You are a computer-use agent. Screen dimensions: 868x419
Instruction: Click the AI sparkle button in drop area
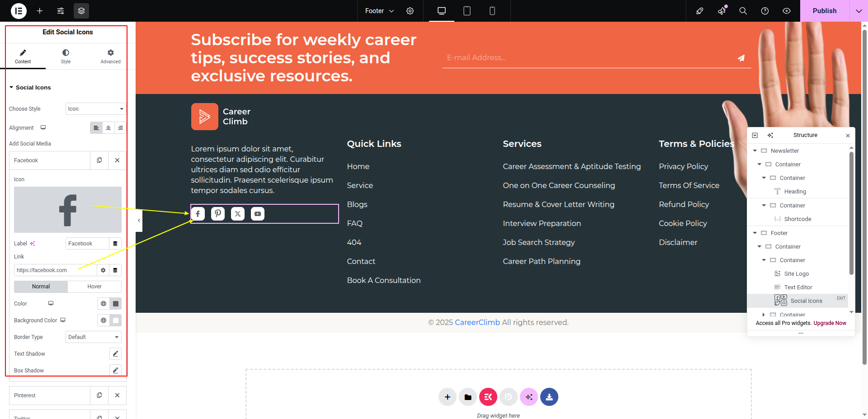(529, 397)
